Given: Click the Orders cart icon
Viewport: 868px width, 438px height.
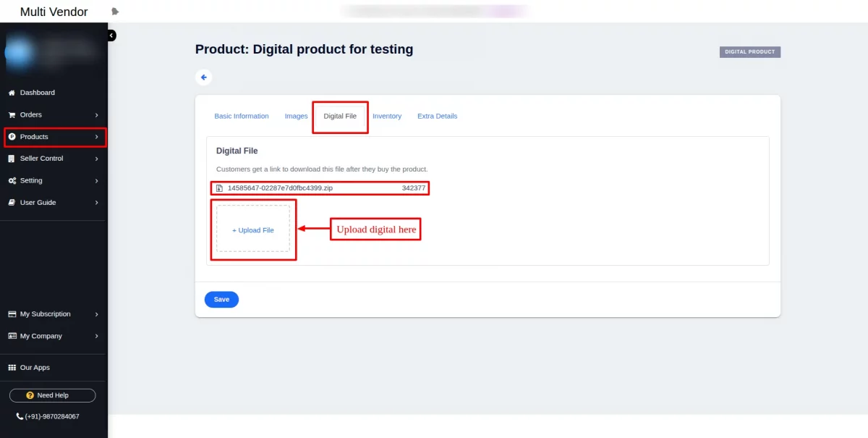Looking at the screenshot, I should click(x=12, y=114).
